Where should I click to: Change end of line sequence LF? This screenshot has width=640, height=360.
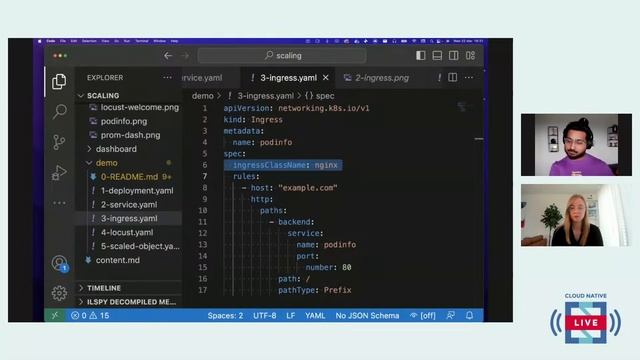click(291, 316)
